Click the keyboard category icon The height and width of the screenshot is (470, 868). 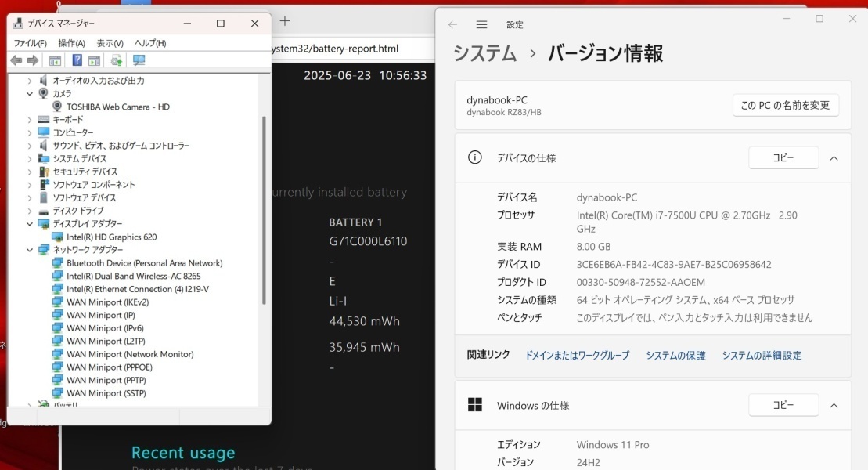click(x=44, y=119)
